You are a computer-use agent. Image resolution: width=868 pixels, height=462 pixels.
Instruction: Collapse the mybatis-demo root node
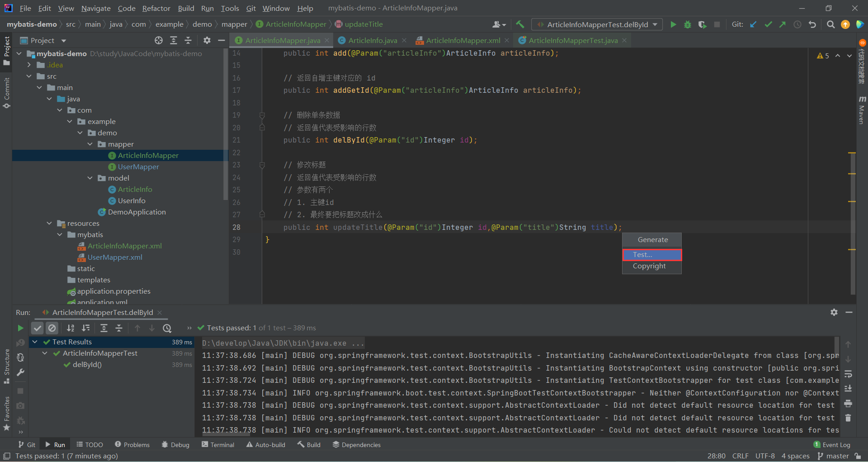click(19, 53)
